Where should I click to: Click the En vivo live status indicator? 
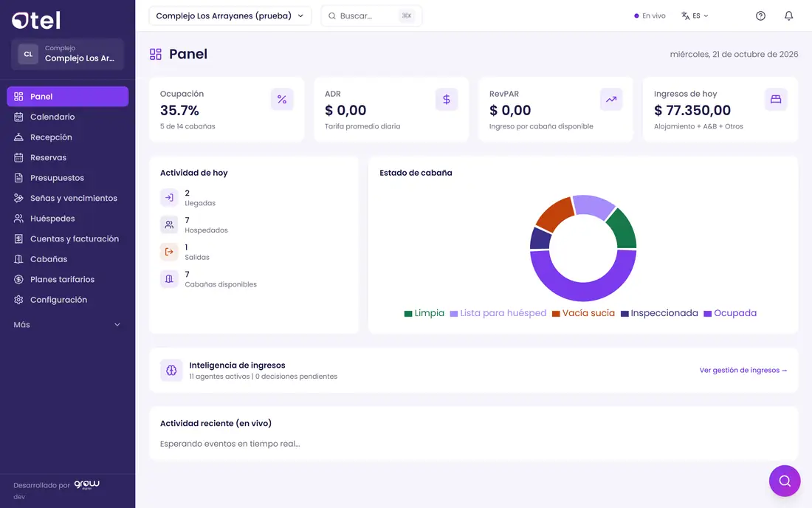click(650, 16)
